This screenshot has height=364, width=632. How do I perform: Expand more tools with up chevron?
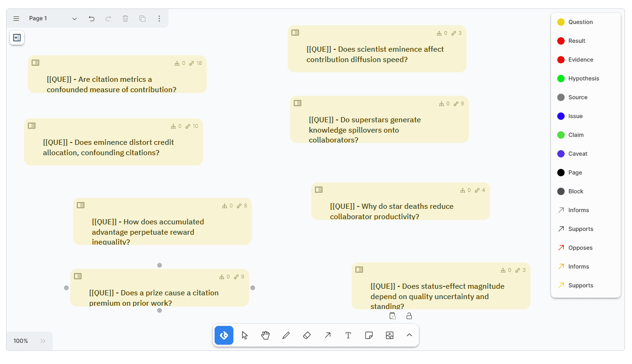click(409, 335)
